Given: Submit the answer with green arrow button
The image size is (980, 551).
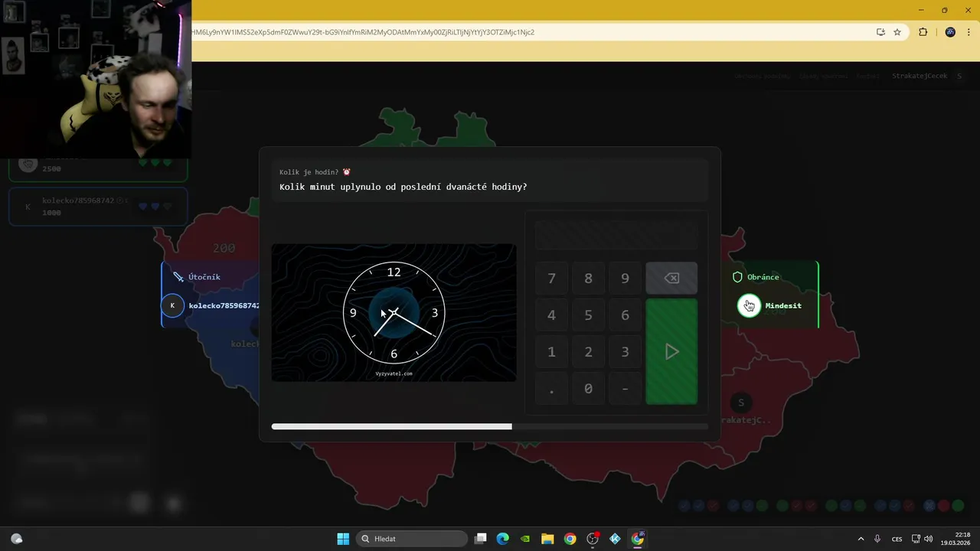Looking at the screenshot, I should 671,352.
